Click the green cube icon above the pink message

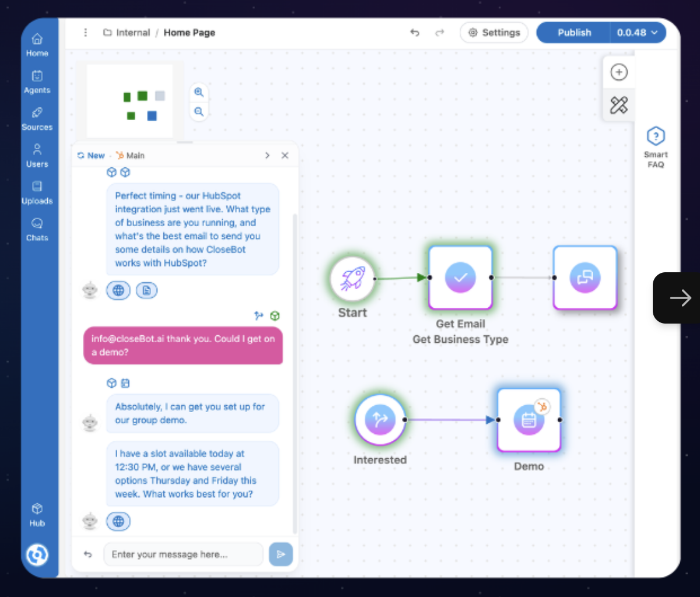click(275, 315)
